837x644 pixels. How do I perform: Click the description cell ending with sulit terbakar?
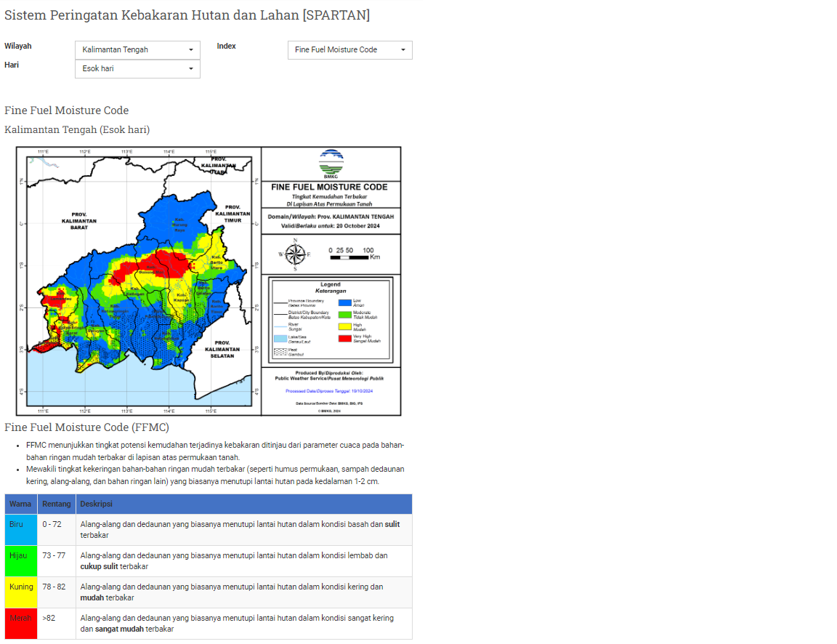(x=244, y=530)
